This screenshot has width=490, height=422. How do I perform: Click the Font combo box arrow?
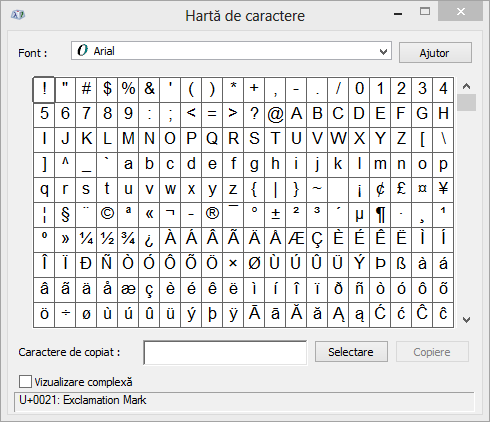pyautogui.click(x=383, y=52)
